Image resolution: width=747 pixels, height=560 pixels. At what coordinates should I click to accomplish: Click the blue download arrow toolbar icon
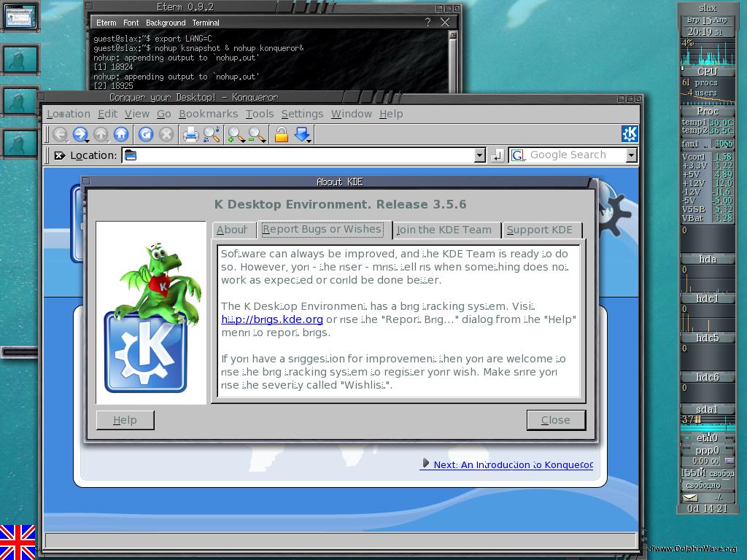point(302,134)
